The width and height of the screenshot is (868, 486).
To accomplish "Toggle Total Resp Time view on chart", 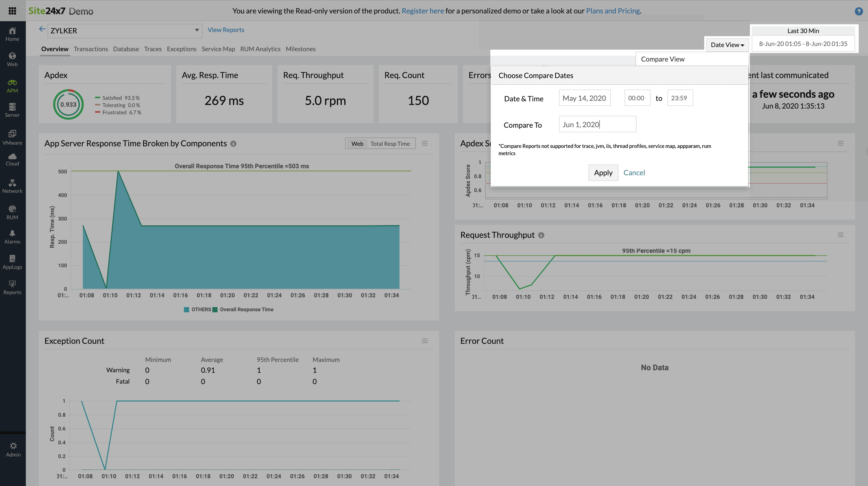I will (391, 143).
